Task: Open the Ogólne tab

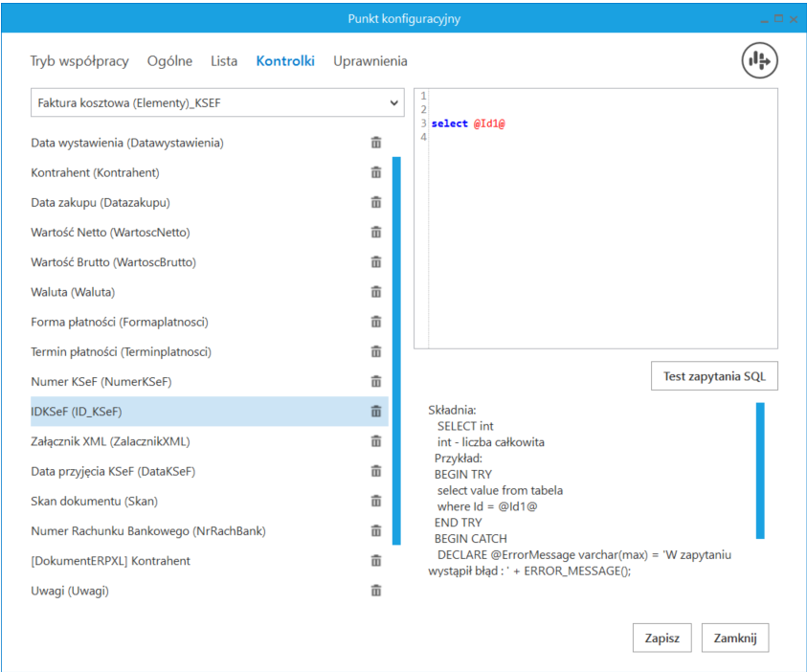Action: (x=169, y=61)
